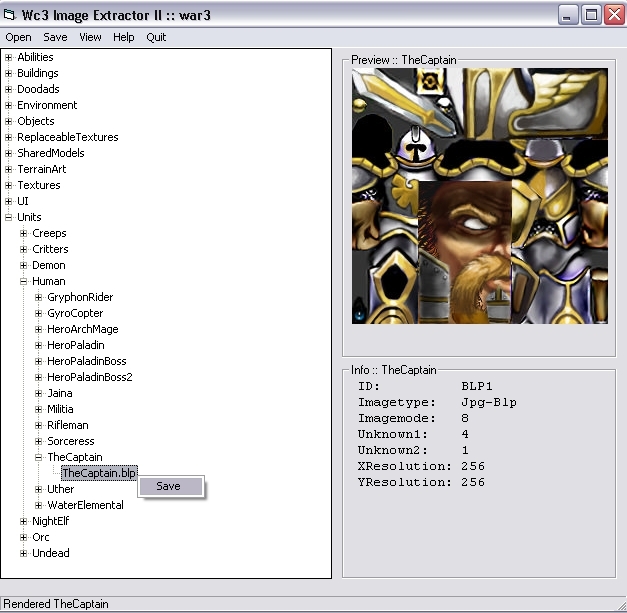Screen dimensions: 627x613
Task: Expand the Sorceress node
Action: tap(38, 441)
